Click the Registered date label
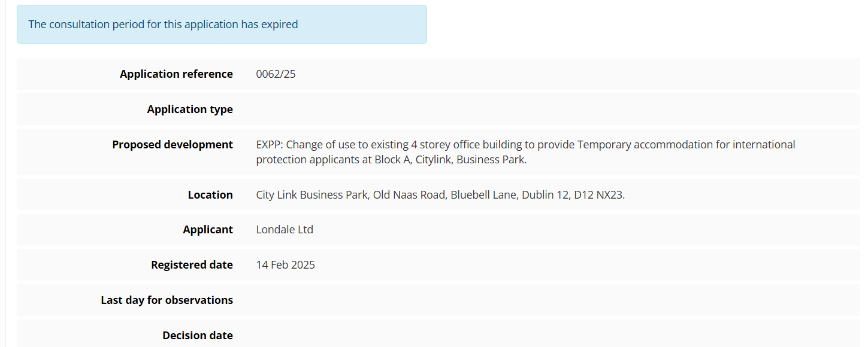The height and width of the screenshot is (347, 868). tap(192, 265)
